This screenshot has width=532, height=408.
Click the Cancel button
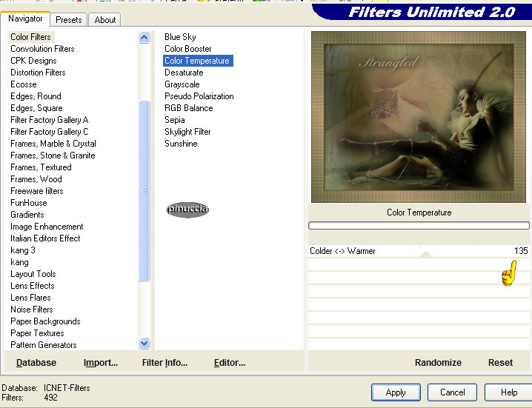pyautogui.click(x=452, y=392)
